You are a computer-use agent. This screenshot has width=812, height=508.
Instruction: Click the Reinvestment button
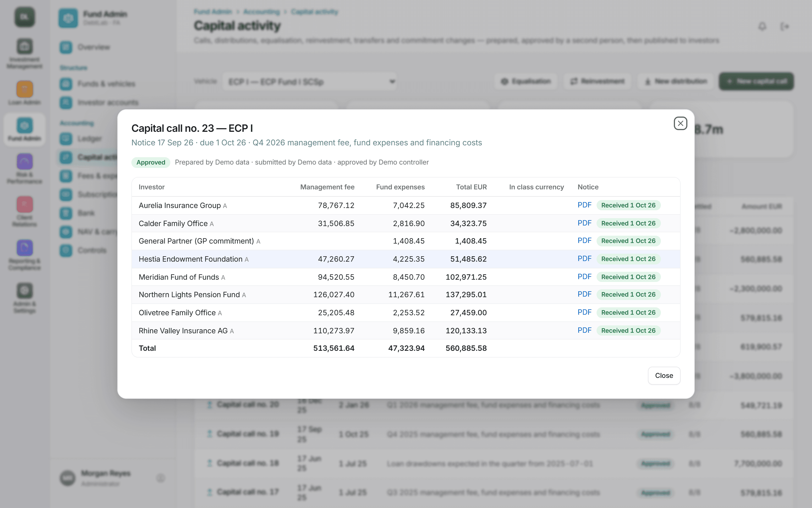coord(598,81)
